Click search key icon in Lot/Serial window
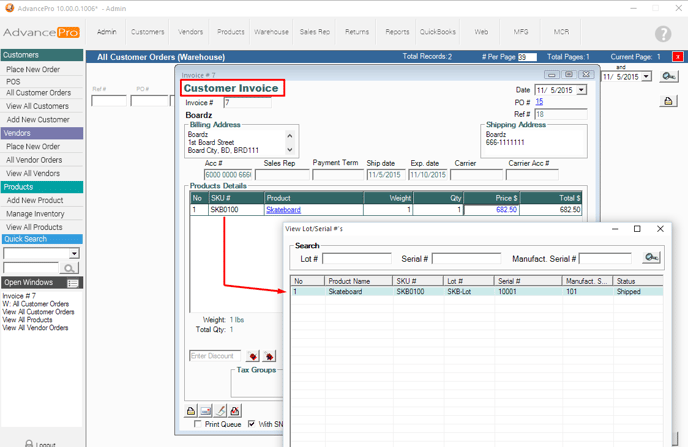688x447 pixels. coord(651,258)
